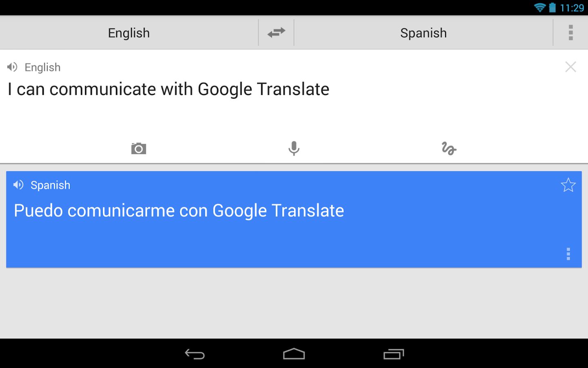Image resolution: width=588 pixels, height=368 pixels.
Task: Start voice input with the microphone
Action: click(294, 148)
